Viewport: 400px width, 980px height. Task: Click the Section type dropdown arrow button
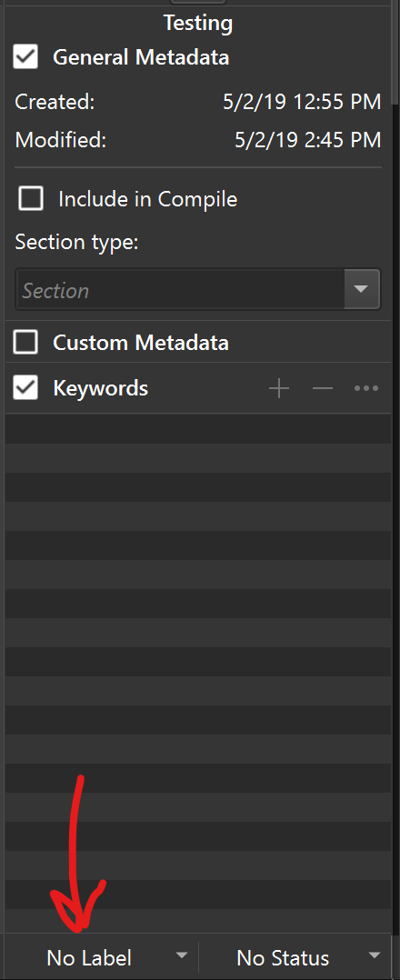tap(362, 289)
